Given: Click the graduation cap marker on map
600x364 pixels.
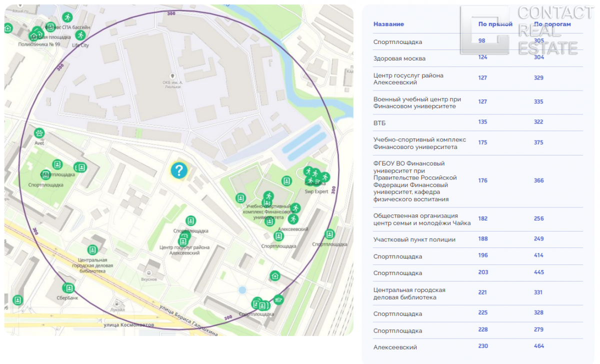Looking at the screenshot, I should [278, 299].
